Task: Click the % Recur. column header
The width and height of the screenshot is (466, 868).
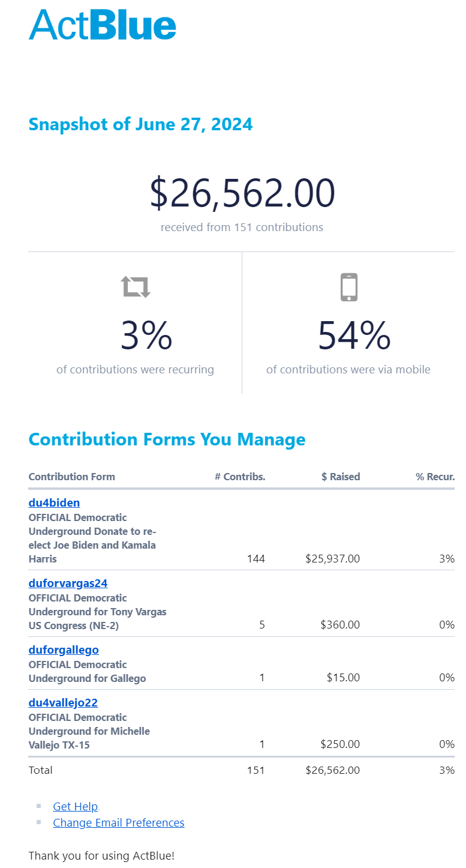Action: click(x=435, y=477)
